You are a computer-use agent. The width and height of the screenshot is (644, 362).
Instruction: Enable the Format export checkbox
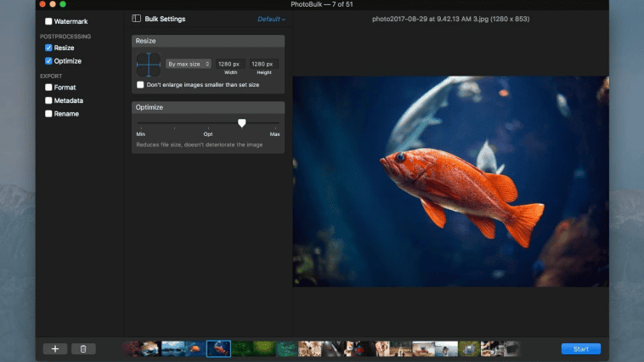pos(48,88)
